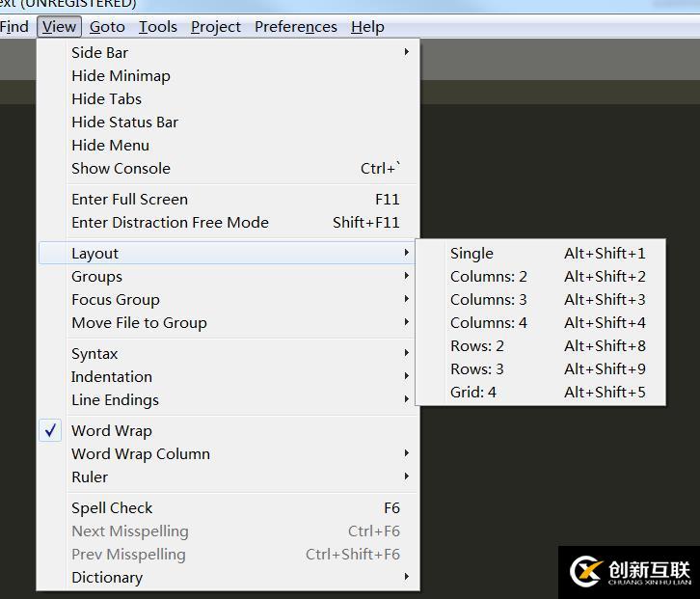Expand the Focus Group submenu
The height and width of the screenshot is (599, 700).
tap(228, 300)
